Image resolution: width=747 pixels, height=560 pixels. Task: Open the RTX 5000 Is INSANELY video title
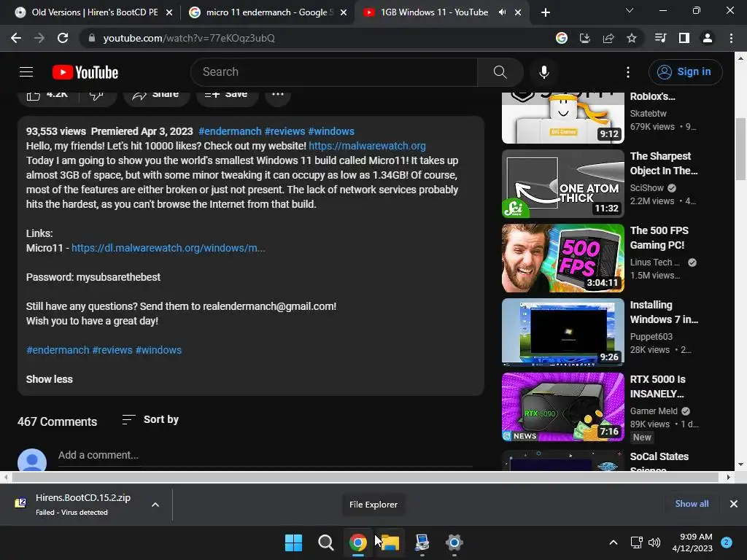coord(657,386)
